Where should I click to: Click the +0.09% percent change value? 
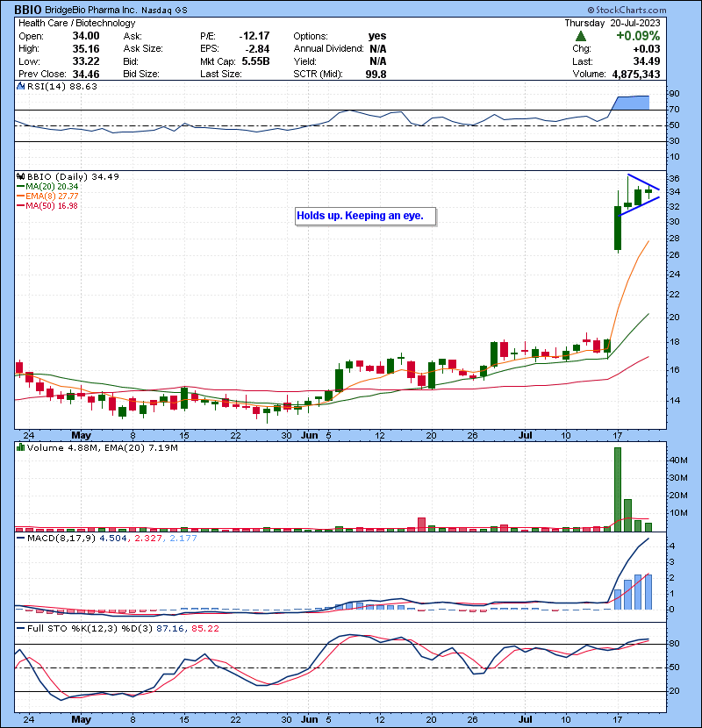[x=638, y=36]
